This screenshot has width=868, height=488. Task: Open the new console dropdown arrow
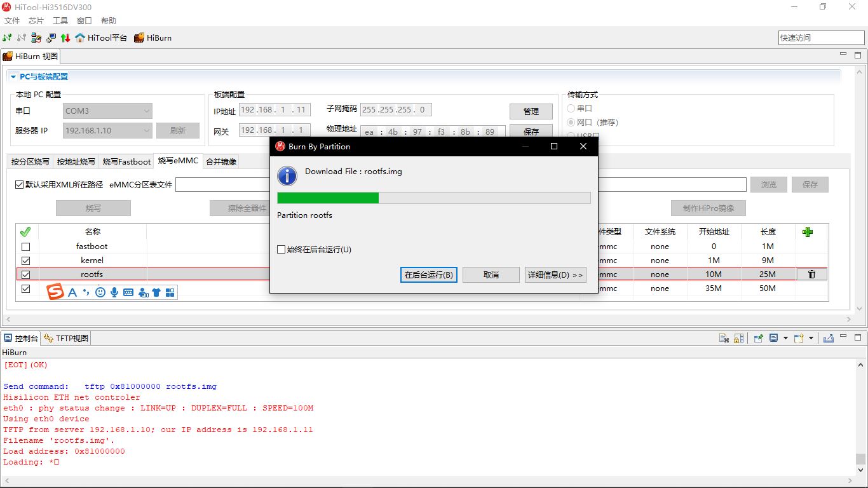(811, 338)
